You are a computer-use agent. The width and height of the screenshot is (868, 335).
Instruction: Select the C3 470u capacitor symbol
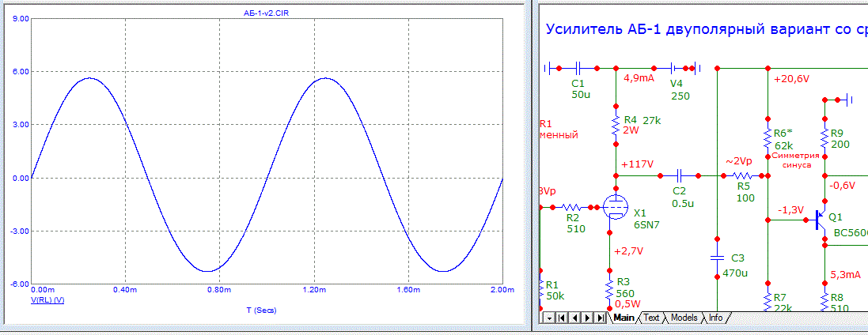point(717,258)
